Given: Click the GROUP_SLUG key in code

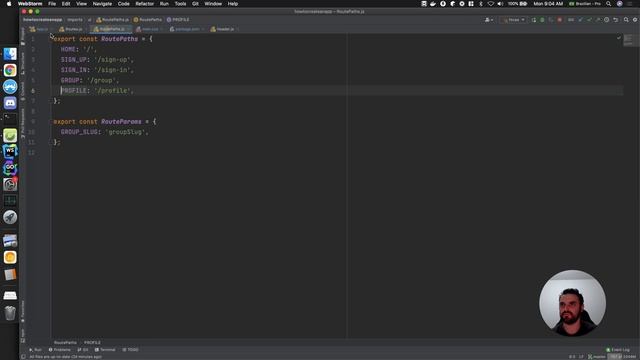Looking at the screenshot, I should 79,132.
